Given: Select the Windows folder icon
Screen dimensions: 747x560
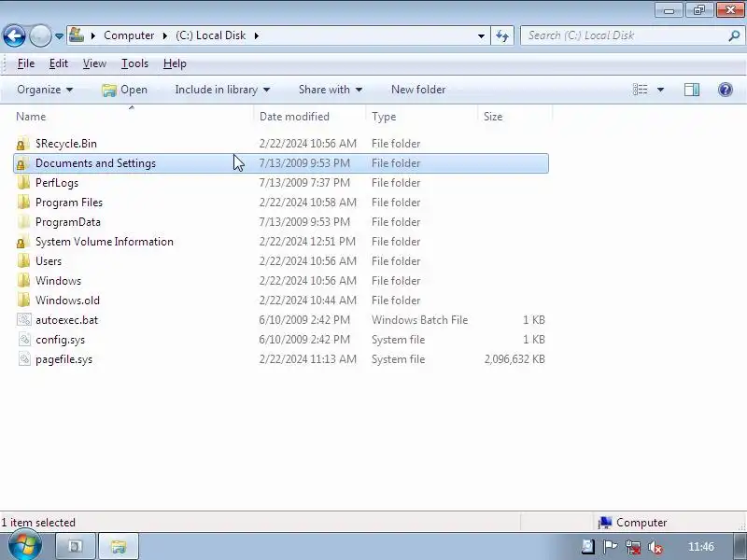Looking at the screenshot, I should (x=22, y=281).
